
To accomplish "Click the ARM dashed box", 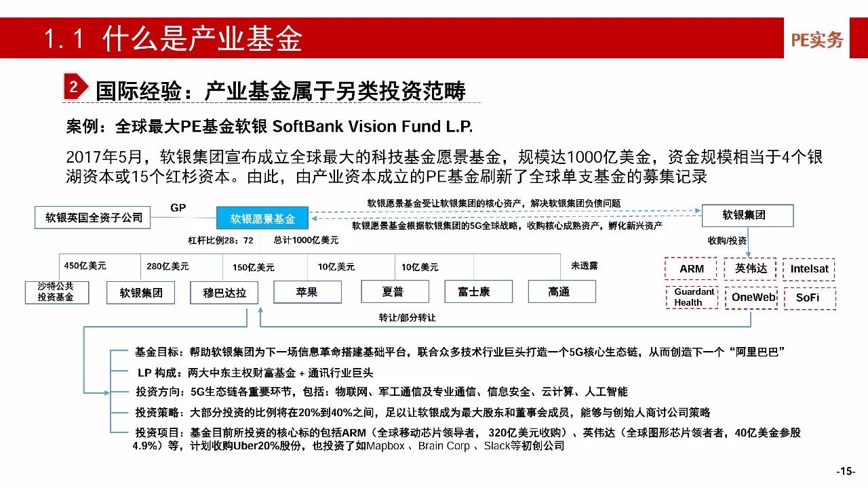I will (692, 268).
